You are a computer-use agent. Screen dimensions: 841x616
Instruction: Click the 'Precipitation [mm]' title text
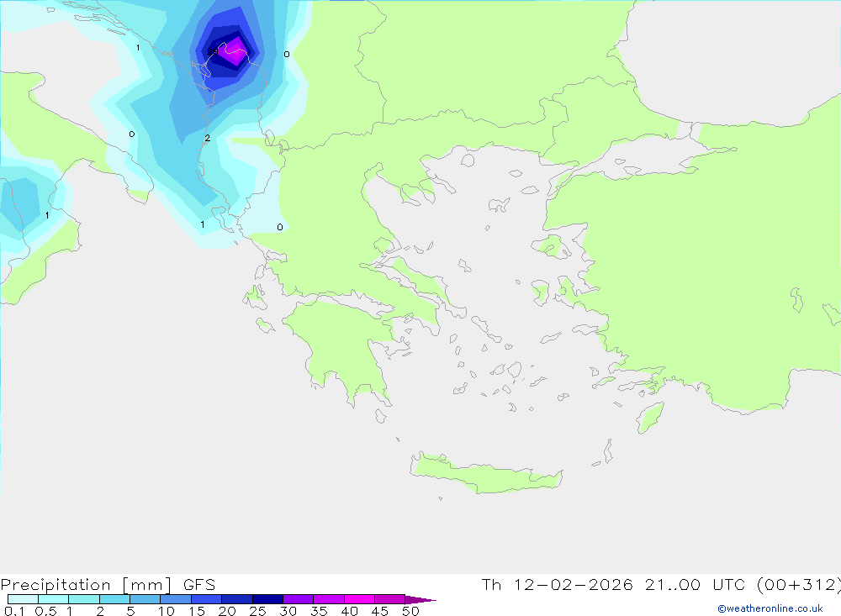(x=86, y=585)
